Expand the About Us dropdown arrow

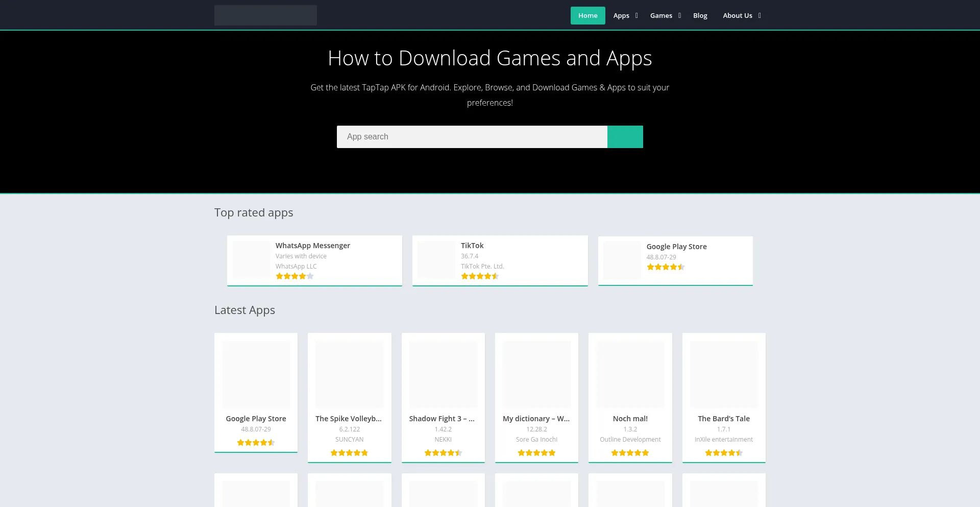point(759,16)
